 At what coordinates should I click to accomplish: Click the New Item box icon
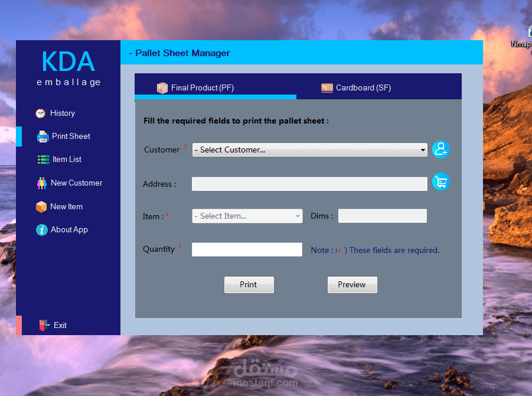point(41,206)
